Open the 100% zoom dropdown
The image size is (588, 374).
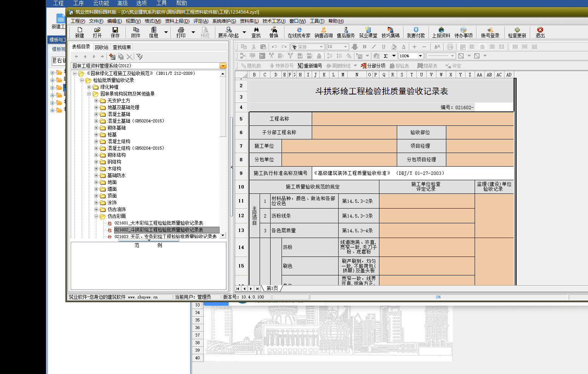point(420,56)
